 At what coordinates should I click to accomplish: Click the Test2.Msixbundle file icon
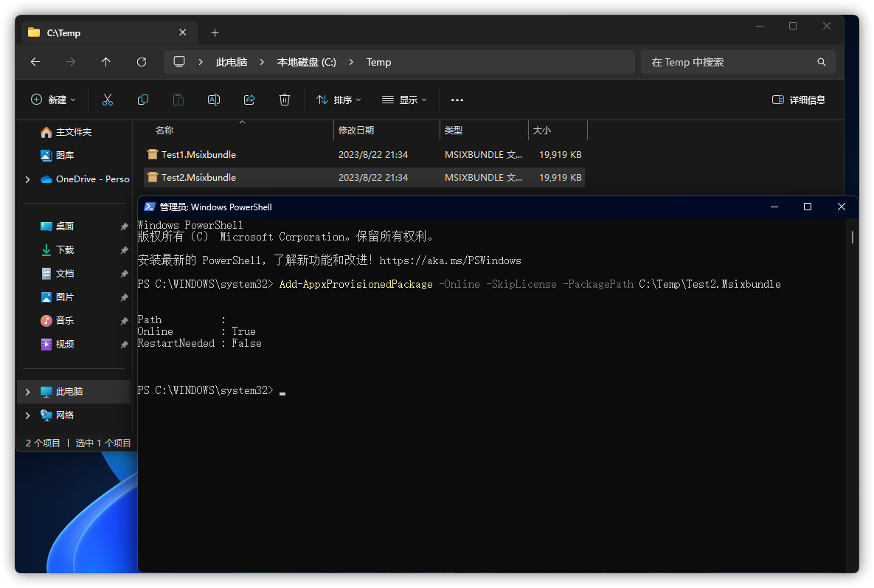152,177
